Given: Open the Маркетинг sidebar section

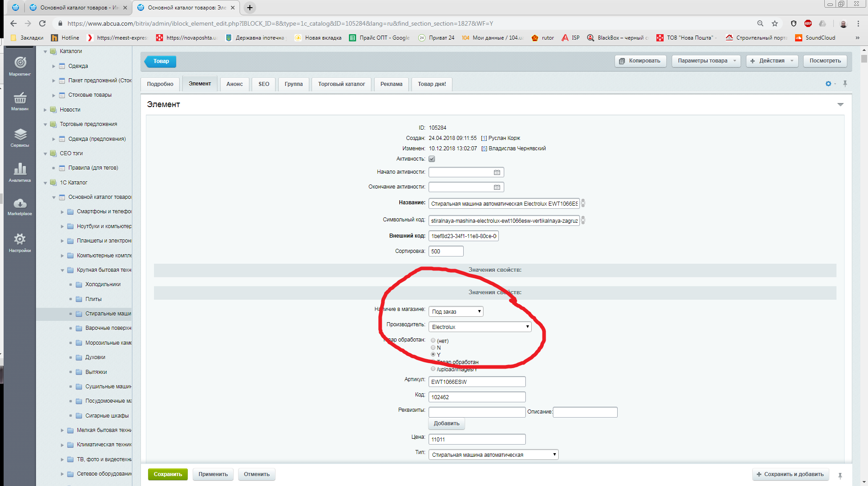Looking at the screenshot, I should [x=20, y=66].
